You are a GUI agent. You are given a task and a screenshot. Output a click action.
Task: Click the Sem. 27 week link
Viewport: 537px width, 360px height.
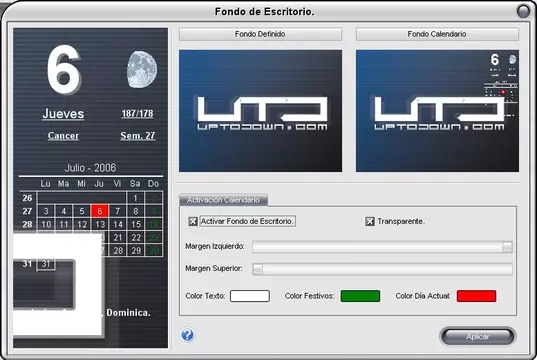click(x=138, y=136)
